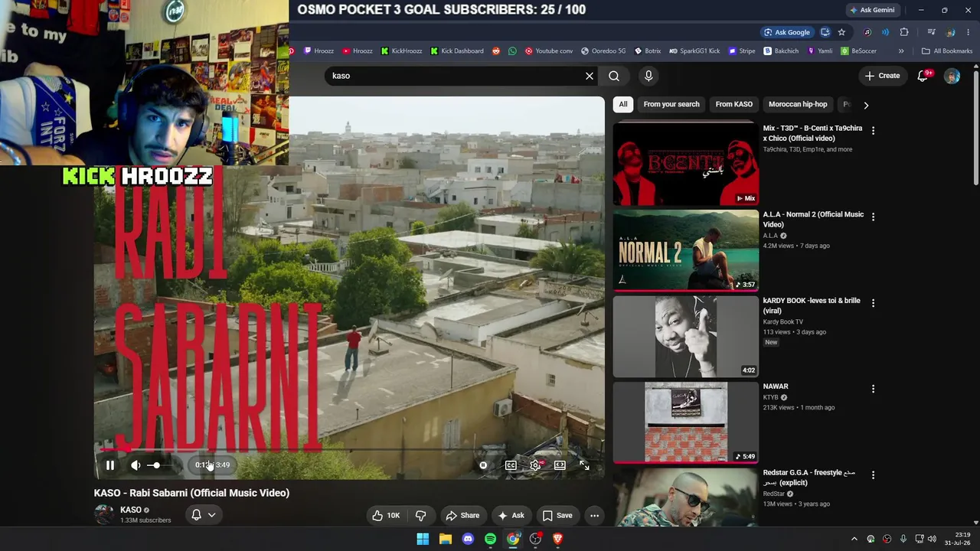Adjust the player volume slider
Viewport: 980px width, 551px height.
click(x=162, y=465)
